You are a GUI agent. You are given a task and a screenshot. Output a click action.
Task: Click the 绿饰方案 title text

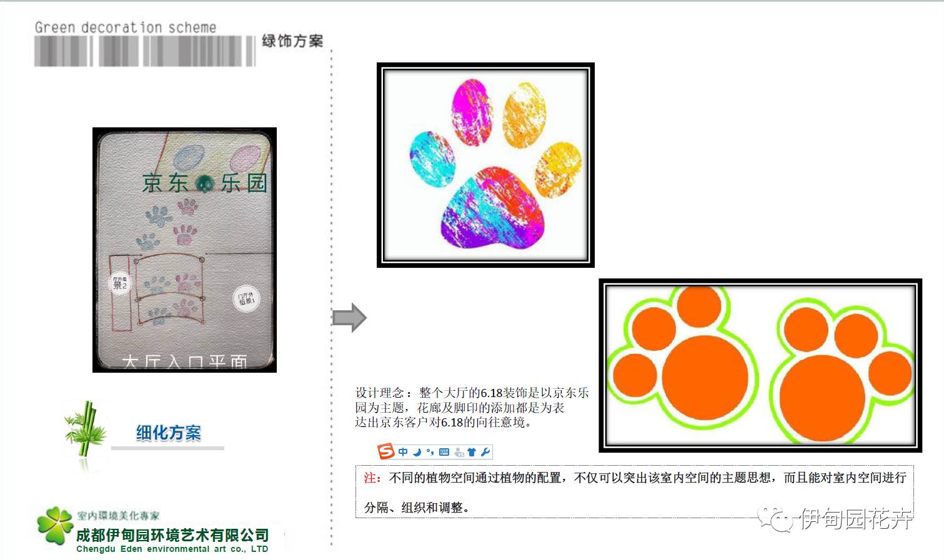coord(292,41)
